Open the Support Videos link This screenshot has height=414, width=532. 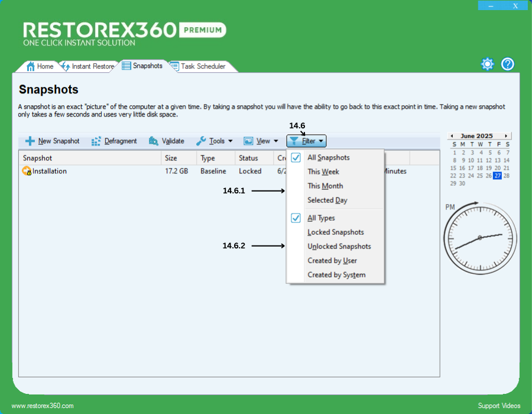pyautogui.click(x=499, y=406)
